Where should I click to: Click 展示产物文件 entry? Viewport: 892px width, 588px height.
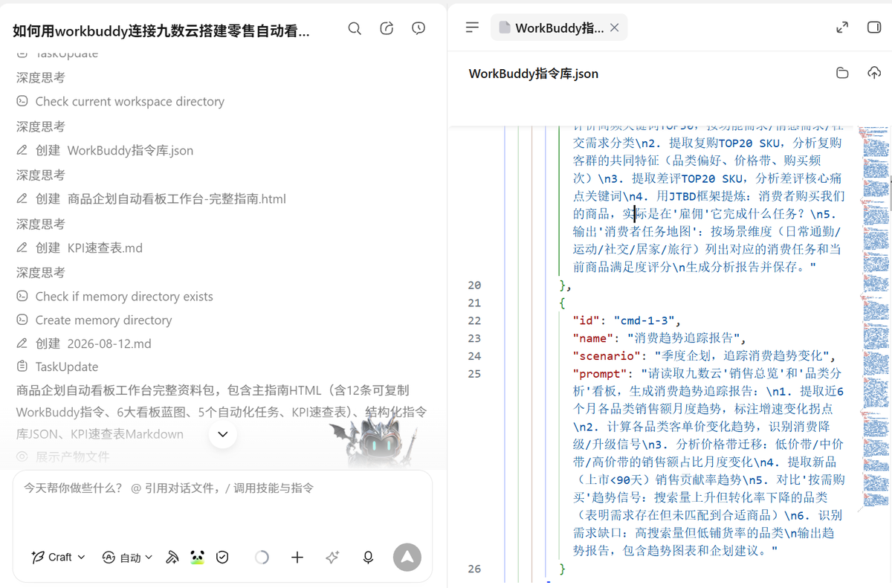63,456
